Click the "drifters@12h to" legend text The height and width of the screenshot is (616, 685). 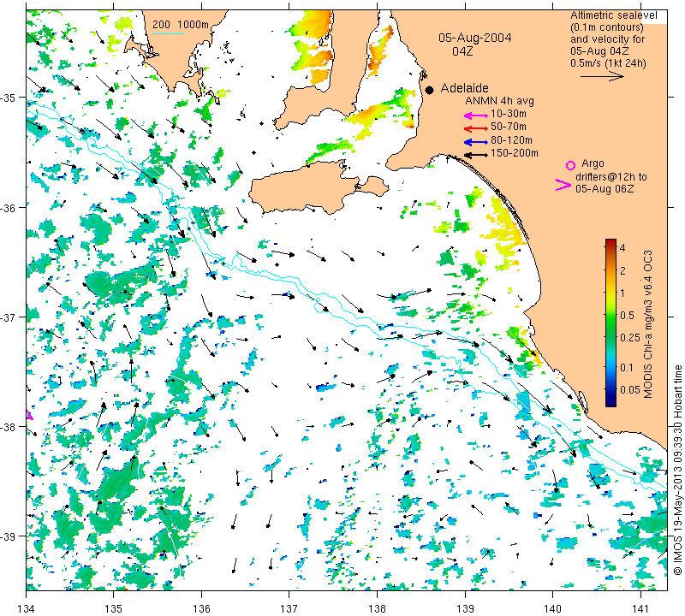coord(611,177)
